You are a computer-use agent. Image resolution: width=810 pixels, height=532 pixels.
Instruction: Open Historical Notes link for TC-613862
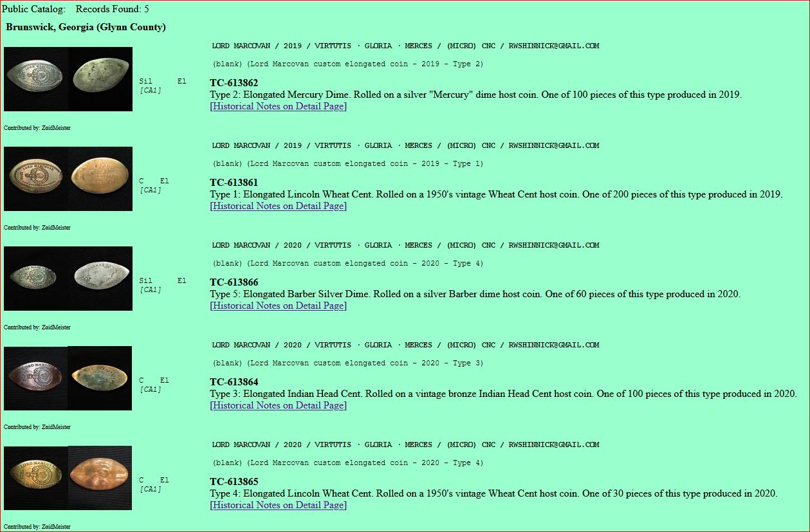pyautogui.click(x=278, y=106)
